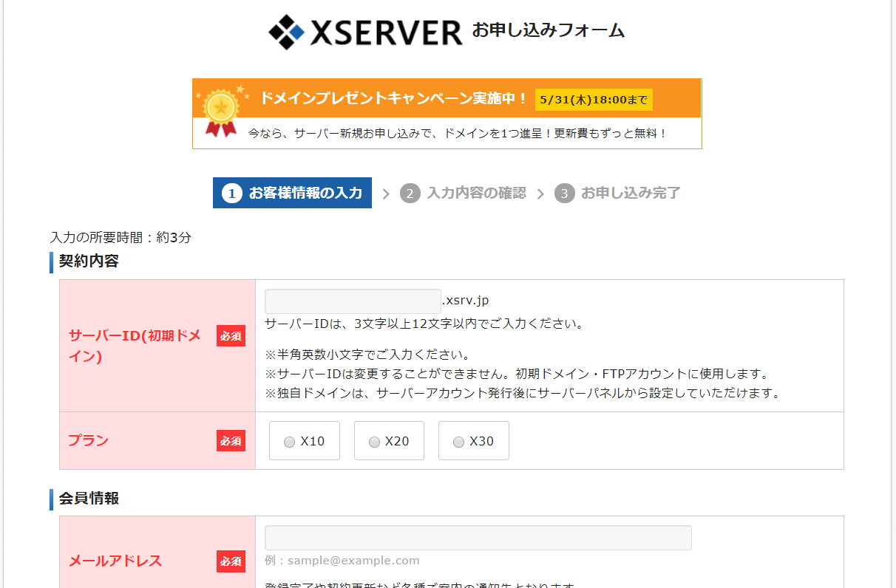
Task: Click the XSERVER logo
Action: [365, 31]
